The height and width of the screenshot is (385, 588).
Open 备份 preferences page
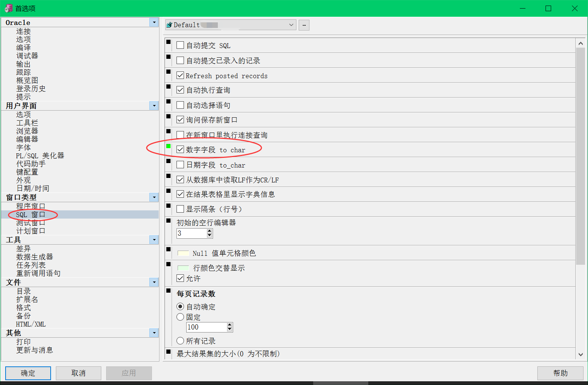point(23,316)
